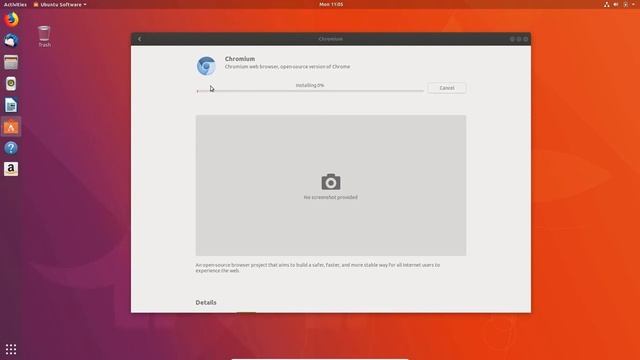Open the power menu icon
Viewport: 640px width, 360px height.
pyautogui.click(x=626, y=4)
